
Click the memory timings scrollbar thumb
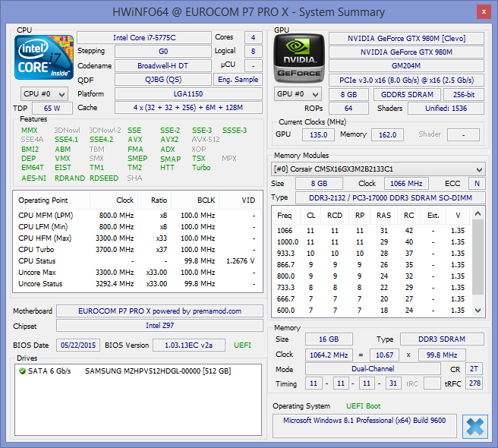point(478,257)
